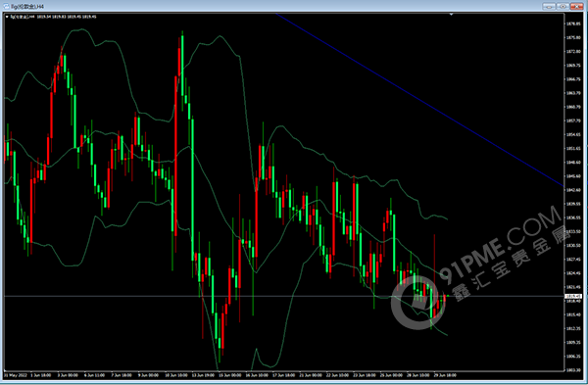
Task: Click the chart shift triangle marker at top
Action: pos(451,15)
